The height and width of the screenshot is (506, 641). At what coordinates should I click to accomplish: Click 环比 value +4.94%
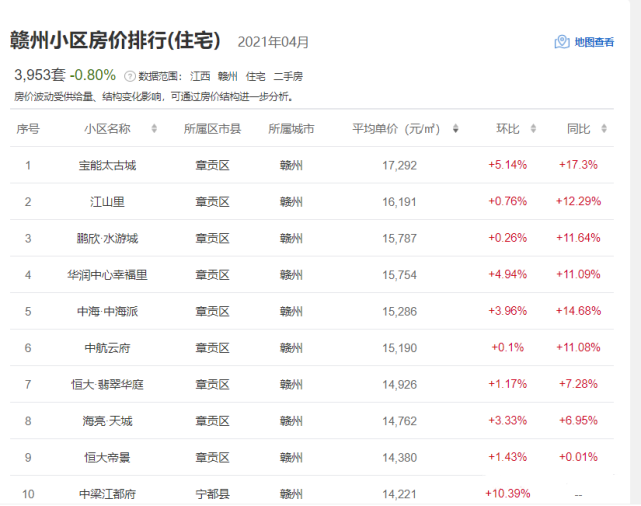[508, 274]
